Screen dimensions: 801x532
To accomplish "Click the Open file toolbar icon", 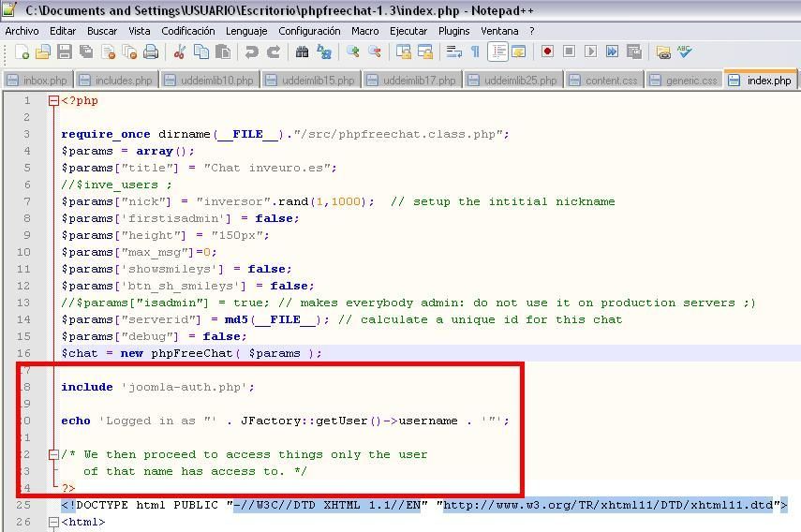I will [x=43, y=52].
